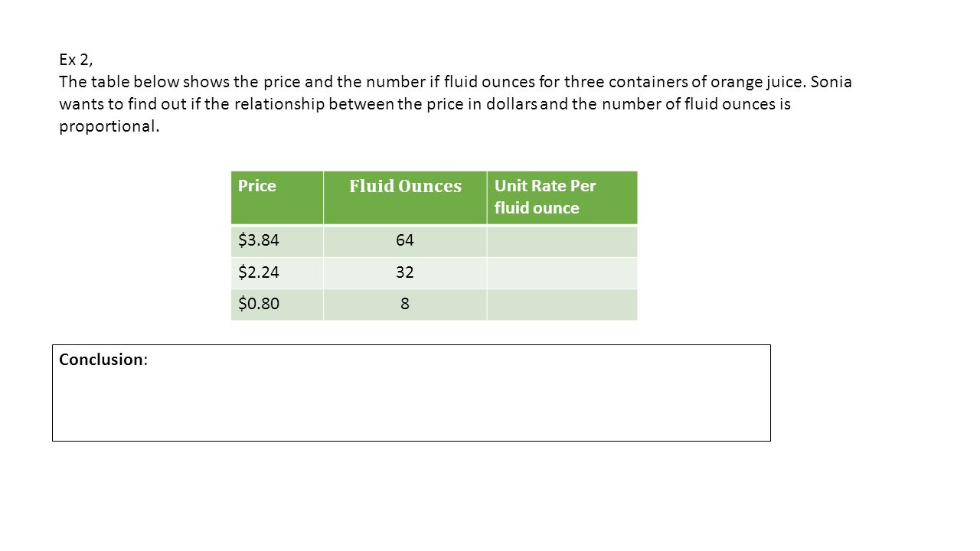The height and width of the screenshot is (551, 980).
Task: Click inside the Conclusion text box
Action: tap(411, 393)
